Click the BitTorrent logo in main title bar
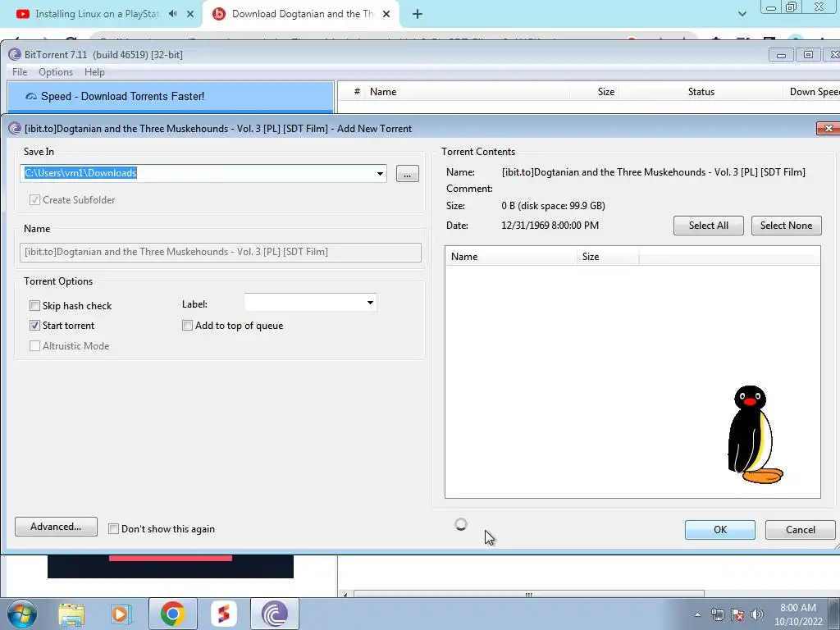Viewport: 840px width, 630px height. click(x=15, y=55)
